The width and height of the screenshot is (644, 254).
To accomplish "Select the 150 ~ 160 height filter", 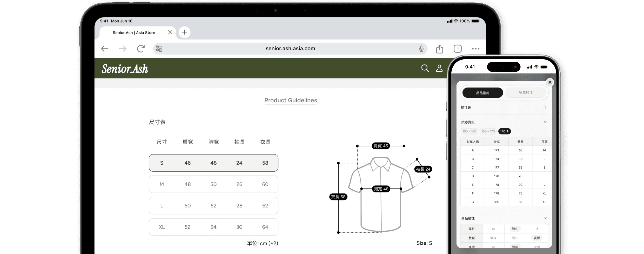I will 469,131.
